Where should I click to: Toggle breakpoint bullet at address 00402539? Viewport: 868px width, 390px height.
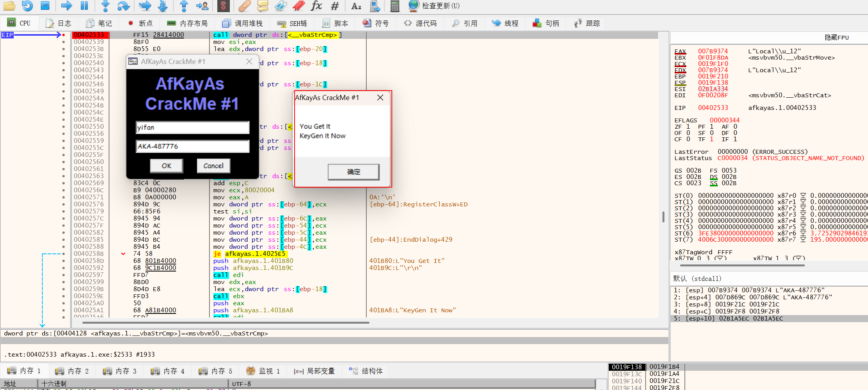(64, 42)
